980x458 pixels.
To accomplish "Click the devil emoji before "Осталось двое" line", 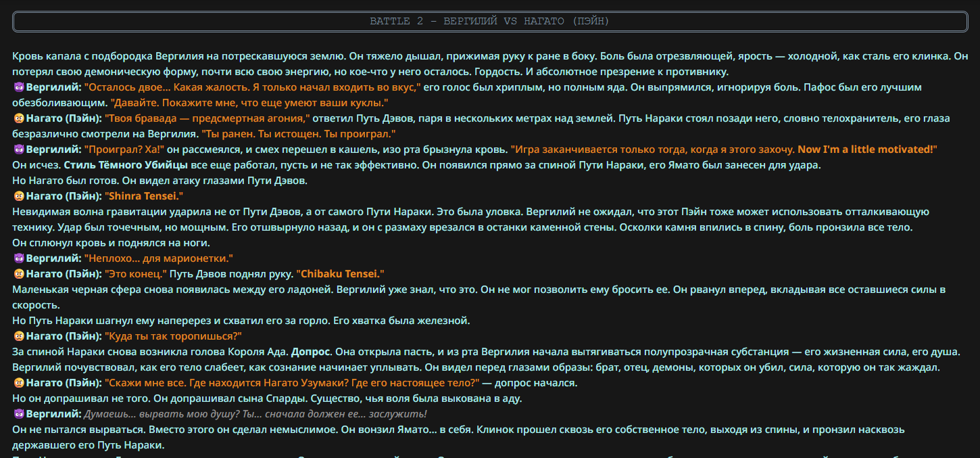I will (x=18, y=88).
